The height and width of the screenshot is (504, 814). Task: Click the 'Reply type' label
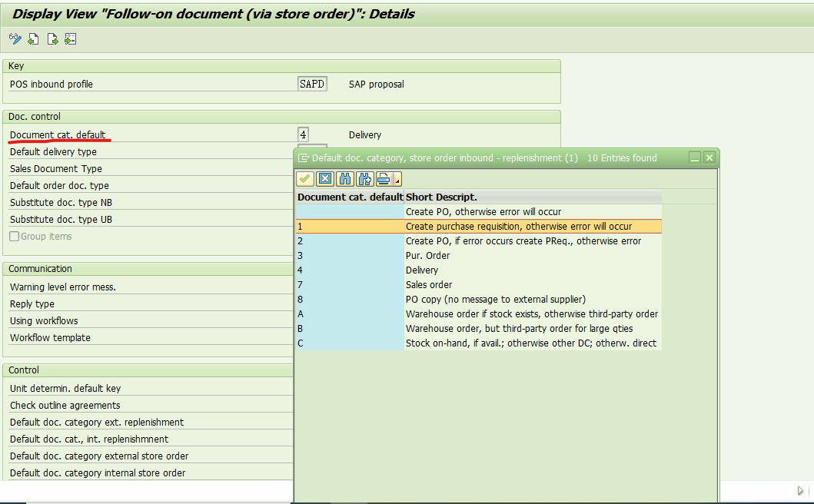tap(32, 303)
